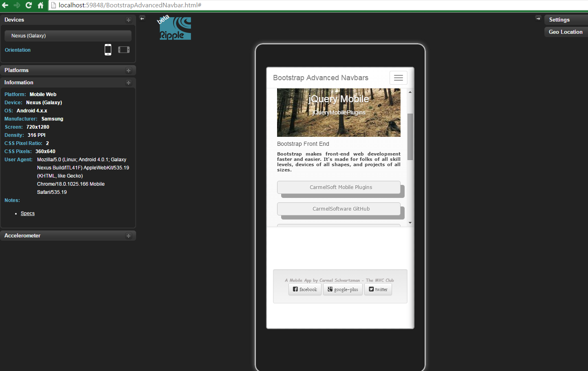Collapse the left panel with the arrow
Image resolution: width=588 pixels, height=371 pixels.
(x=142, y=18)
